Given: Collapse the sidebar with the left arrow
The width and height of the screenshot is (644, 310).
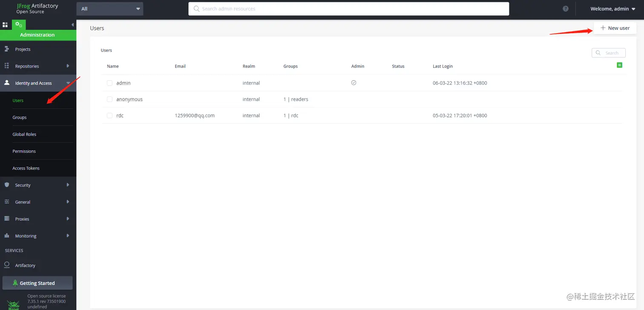Looking at the screenshot, I should tap(72, 25).
